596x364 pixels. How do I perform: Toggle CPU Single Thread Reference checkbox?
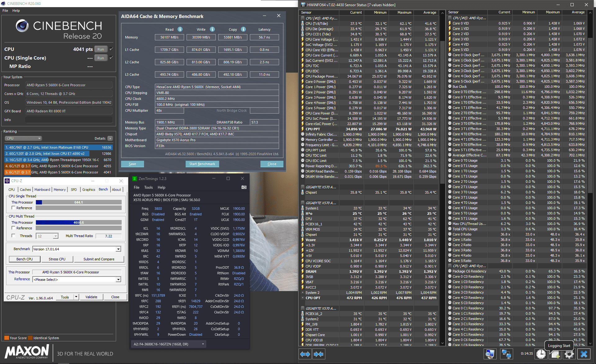click(x=13, y=208)
